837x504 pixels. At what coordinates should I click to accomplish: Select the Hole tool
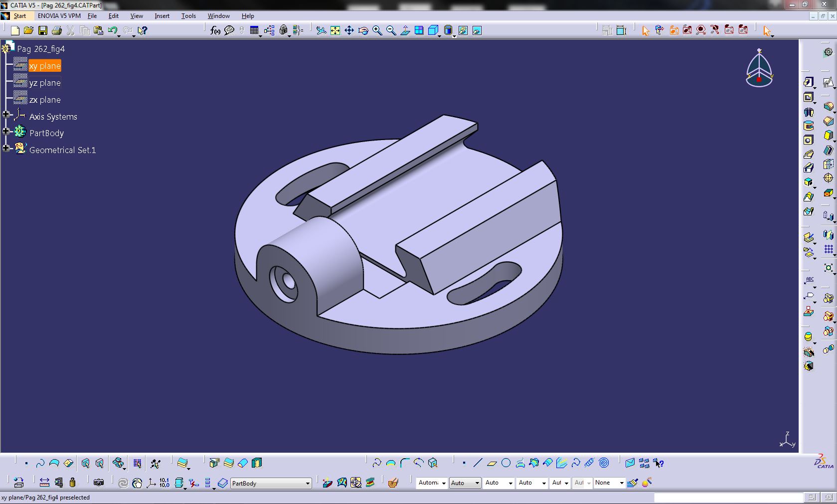coord(808,140)
